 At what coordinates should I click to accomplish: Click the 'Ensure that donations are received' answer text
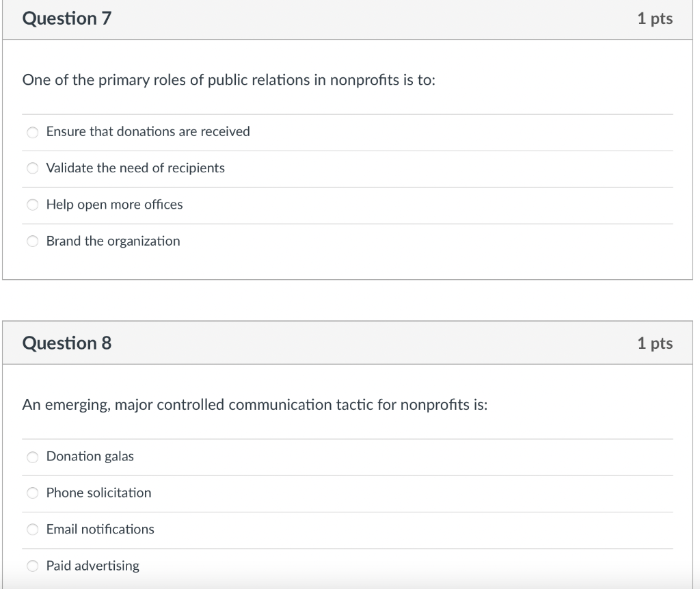click(148, 131)
